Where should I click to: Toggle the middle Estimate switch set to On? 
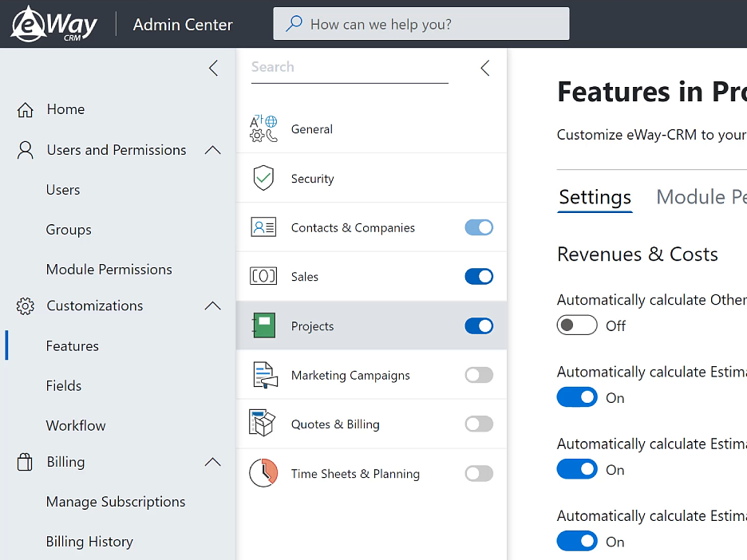577,469
